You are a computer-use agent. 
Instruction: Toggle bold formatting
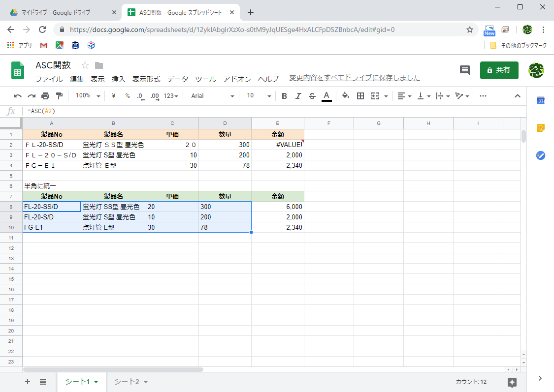[284, 96]
